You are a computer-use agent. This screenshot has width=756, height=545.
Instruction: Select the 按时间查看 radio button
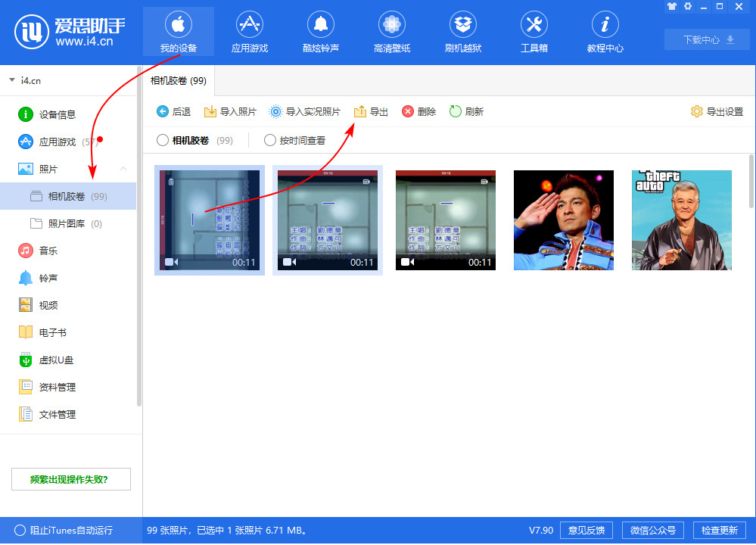270,140
